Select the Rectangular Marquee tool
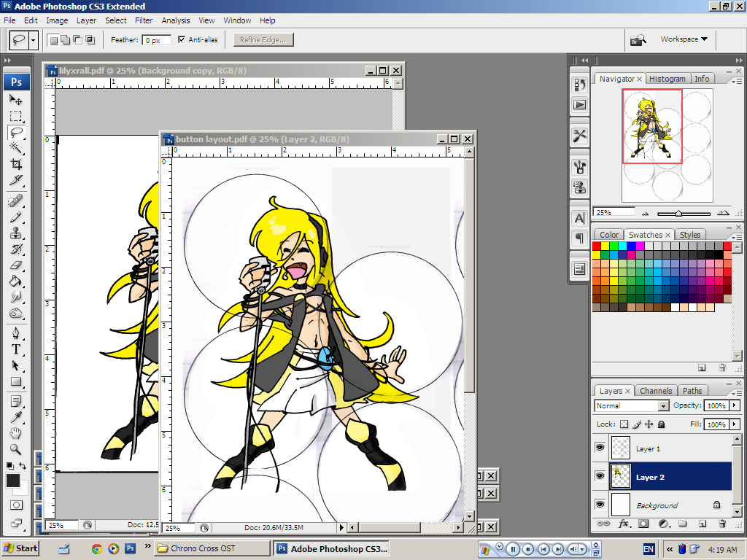 [x=16, y=116]
